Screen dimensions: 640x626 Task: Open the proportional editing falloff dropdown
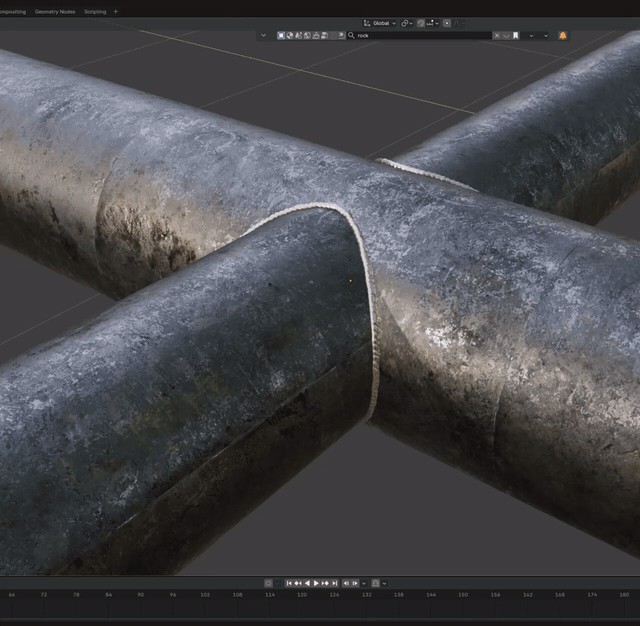click(x=459, y=23)
